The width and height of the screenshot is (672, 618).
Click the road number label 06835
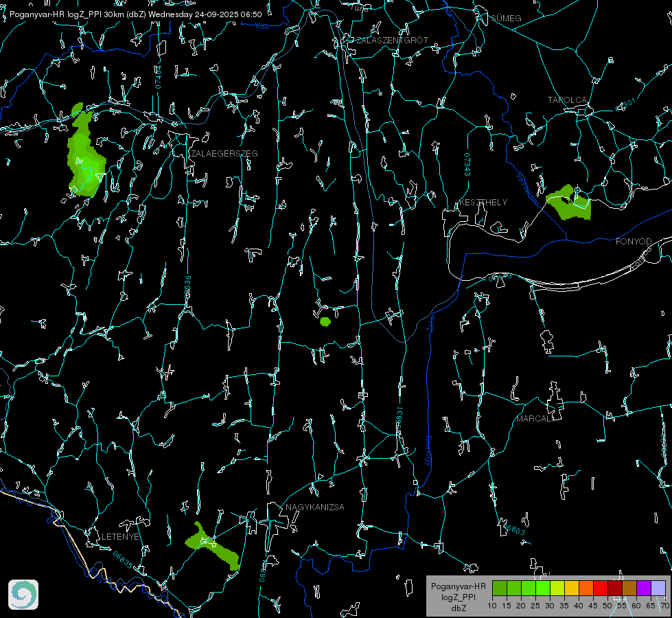click(x=123, y=560)
